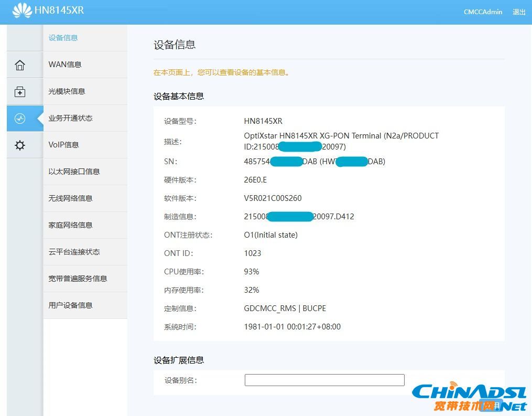Viewport: 532px width, 416px height.
Task: Click the 设备别名 input field
Action: (324, 380)
